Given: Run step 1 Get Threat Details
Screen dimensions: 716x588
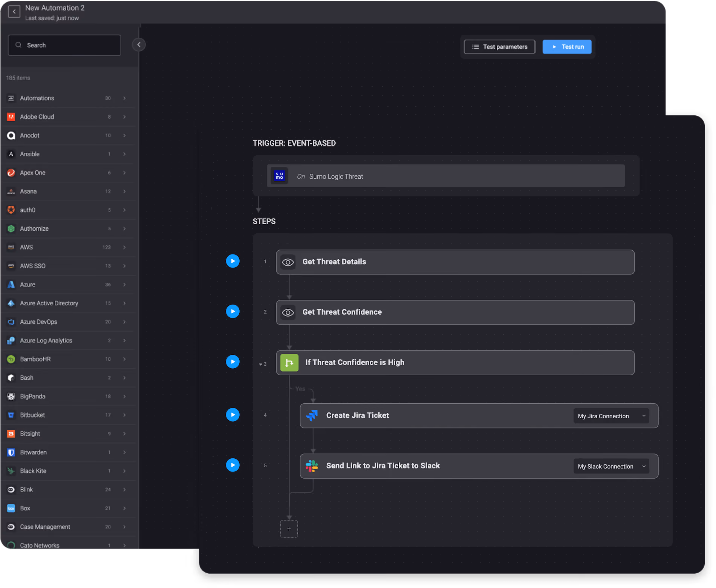Looking at the screenshot, I should tap(233, 261).
